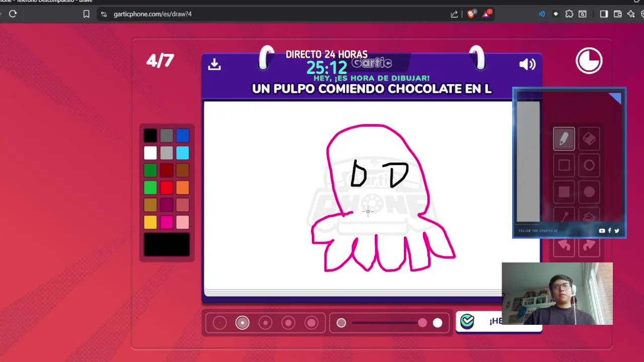Open the YouTube icon in overlay
This screenshot has width=644, height=362.
(602, 231)
